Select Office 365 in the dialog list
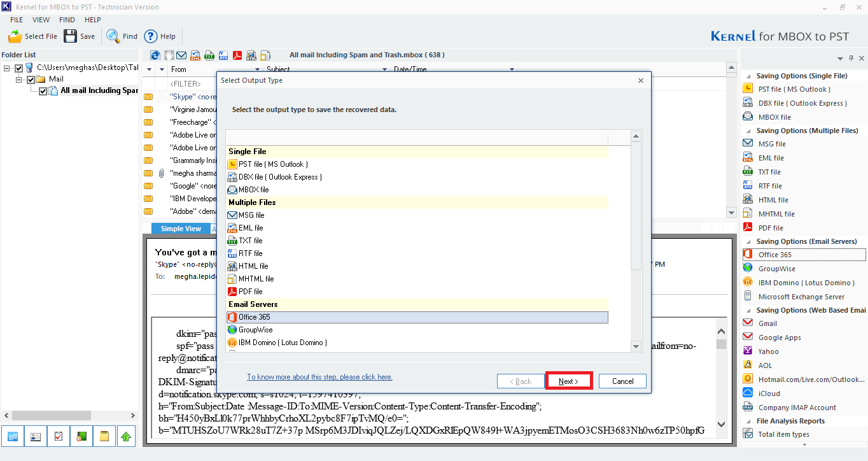Screen dimensions: 868x461 point(417,317)
